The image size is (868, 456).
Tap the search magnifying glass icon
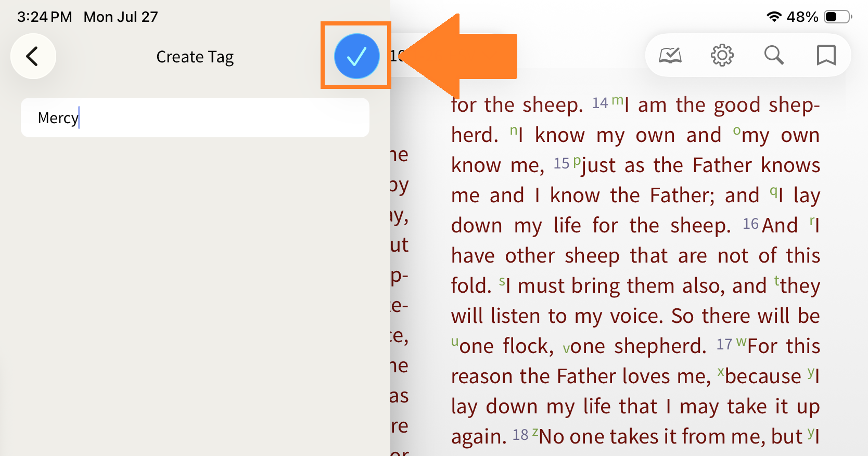coord(774,55)
